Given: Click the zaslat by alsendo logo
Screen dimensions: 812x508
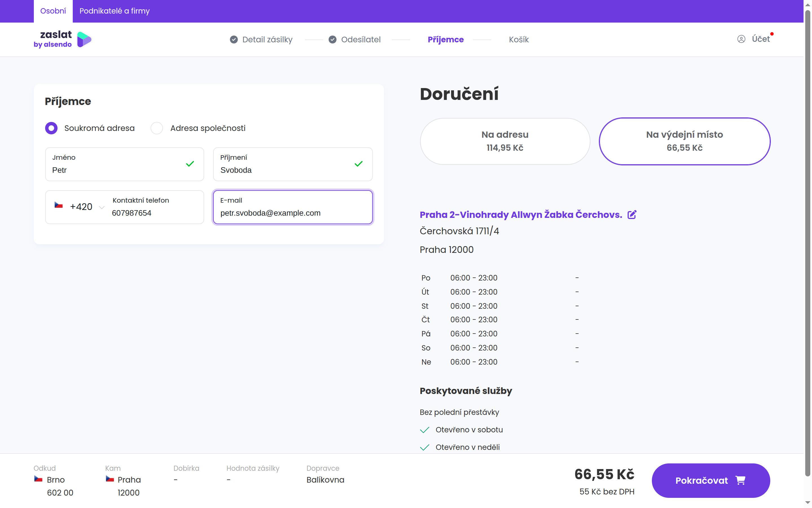Looking at the screenshot, I should tap(63, 39).
